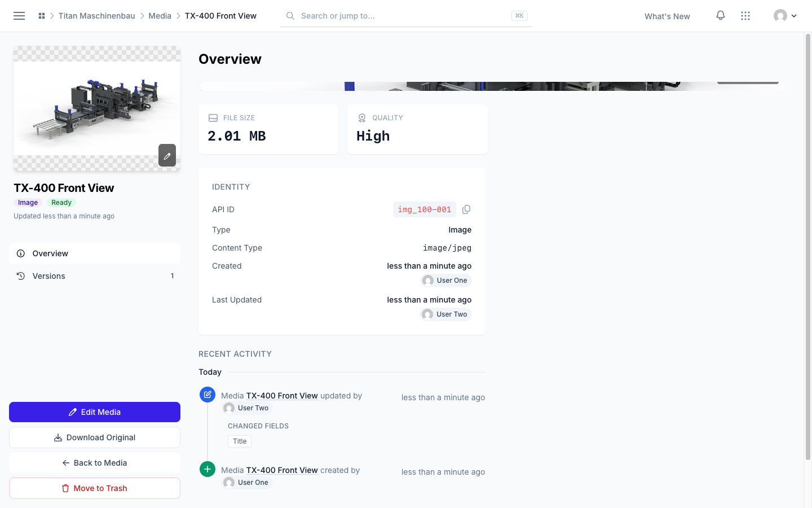Click Download Original button
Screen dimensions: 812x508
click(x=95, y=437)
